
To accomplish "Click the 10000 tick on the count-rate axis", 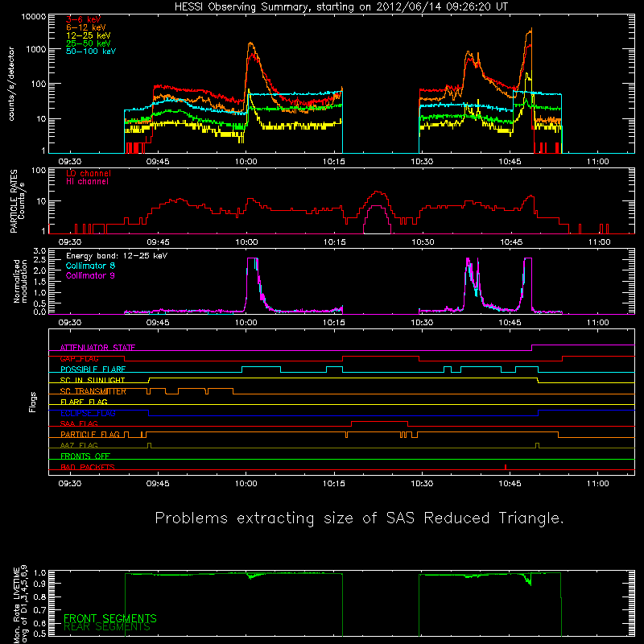I will 34,17.
